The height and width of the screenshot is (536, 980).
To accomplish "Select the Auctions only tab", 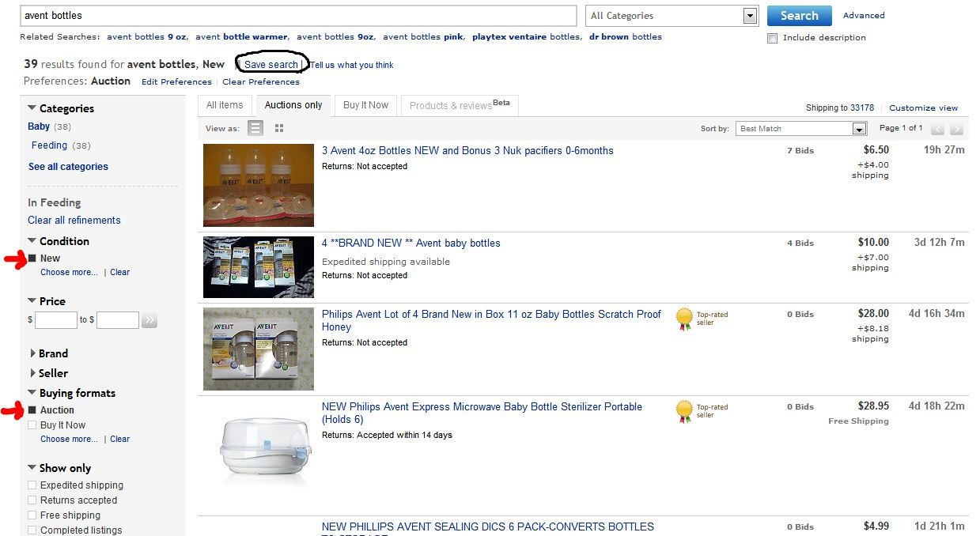I will pos(293,105).
